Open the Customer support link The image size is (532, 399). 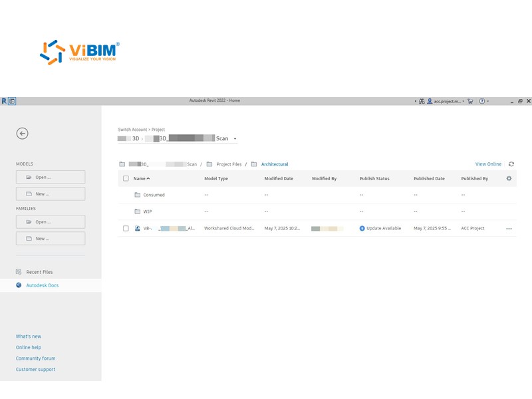(x=36, y=369)
